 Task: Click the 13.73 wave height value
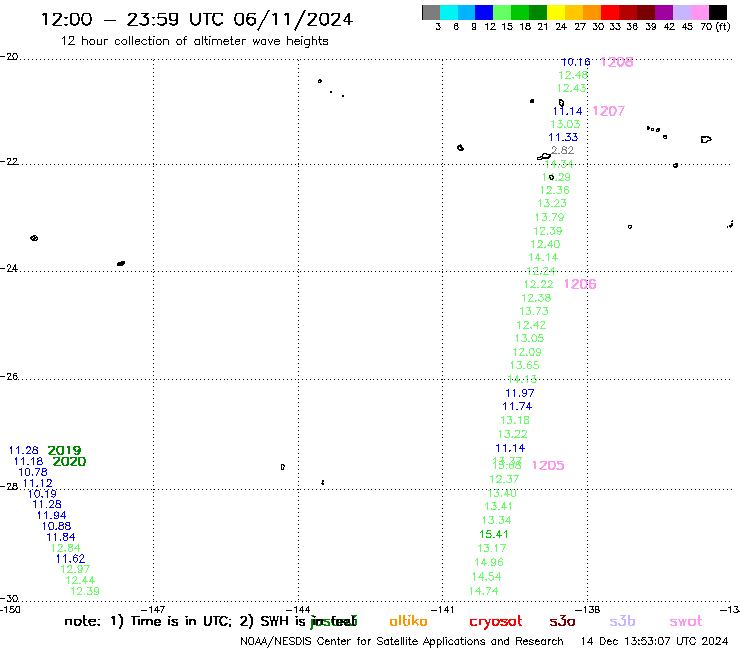click(x=534, y=311)
